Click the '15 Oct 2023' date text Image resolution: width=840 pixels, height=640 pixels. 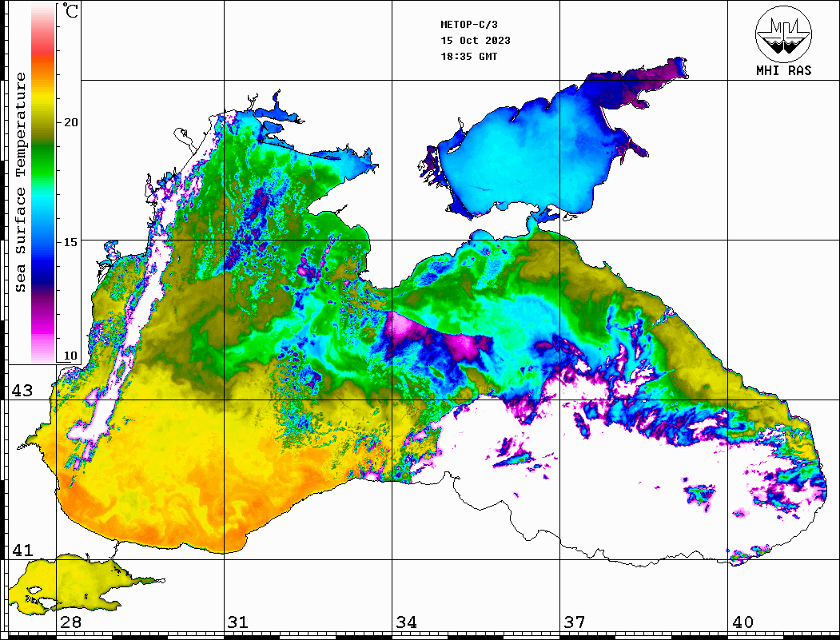476,41
